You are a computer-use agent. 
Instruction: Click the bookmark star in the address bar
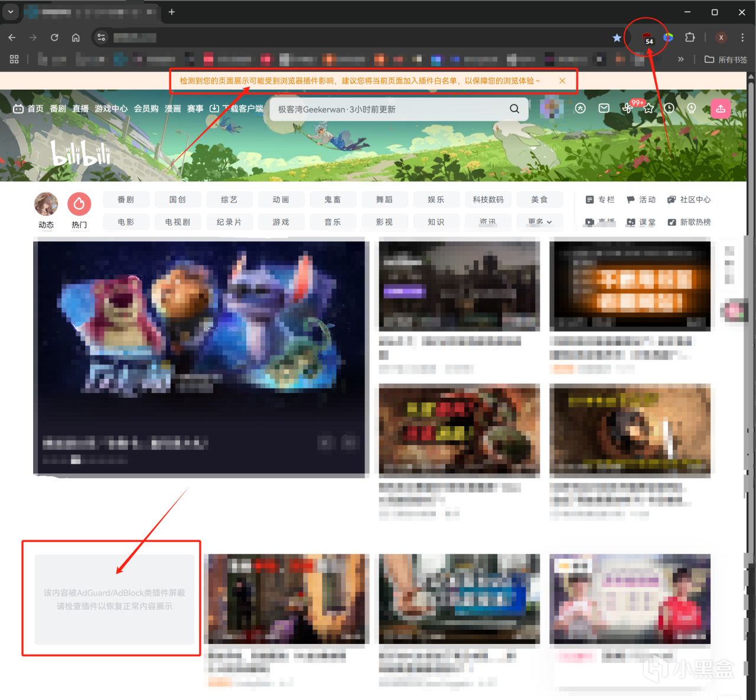(x=617, y=37)
